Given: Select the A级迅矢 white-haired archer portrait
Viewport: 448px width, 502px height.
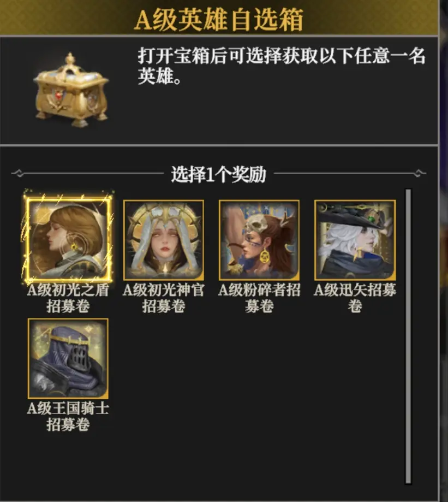Looking at the screenshot, I should (x=355, y=240).
